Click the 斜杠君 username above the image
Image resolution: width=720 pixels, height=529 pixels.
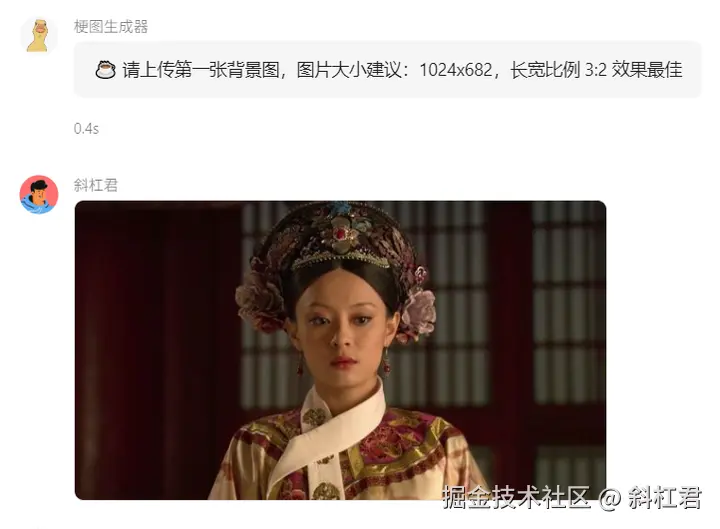96,185
